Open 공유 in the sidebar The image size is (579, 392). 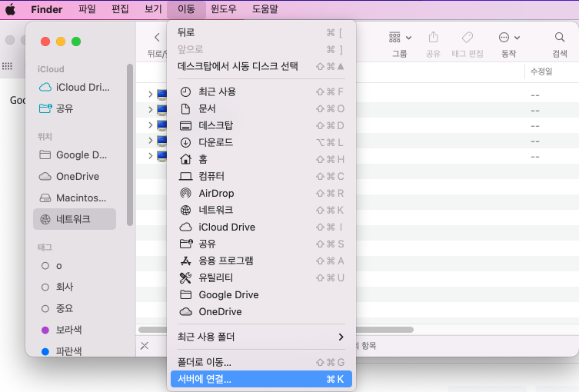[75, 108]
